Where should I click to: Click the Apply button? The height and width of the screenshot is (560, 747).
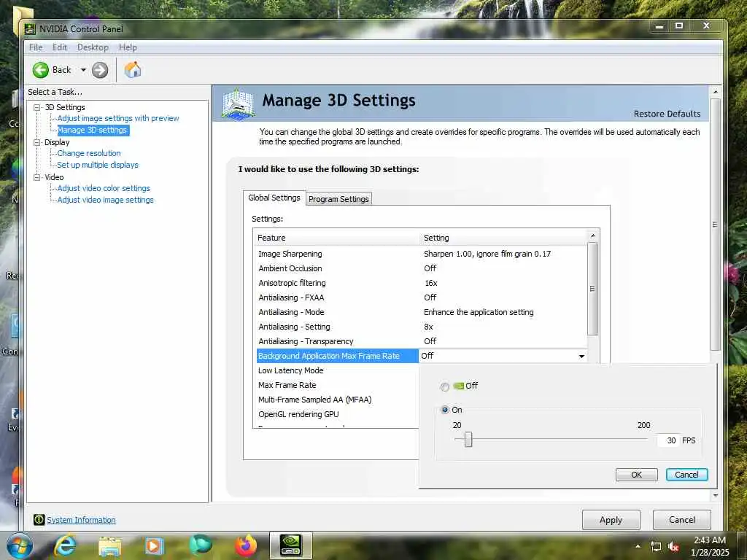point(611,519)
